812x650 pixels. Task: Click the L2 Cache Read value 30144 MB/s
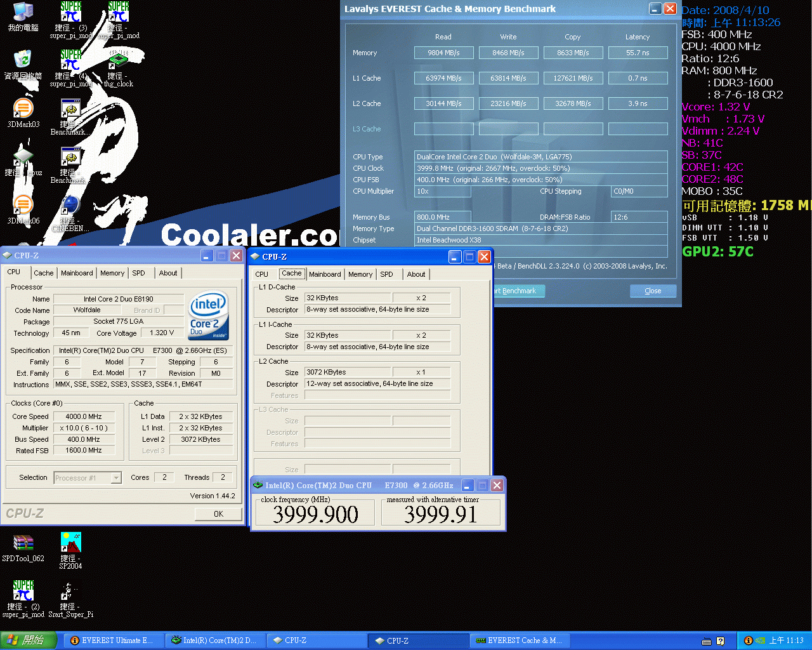443,103
